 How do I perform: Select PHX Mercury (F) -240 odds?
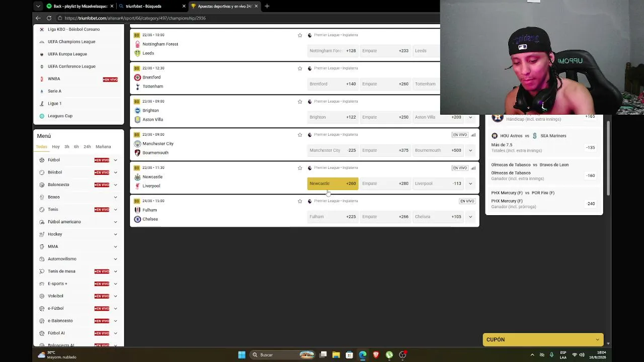coord(591,204)
